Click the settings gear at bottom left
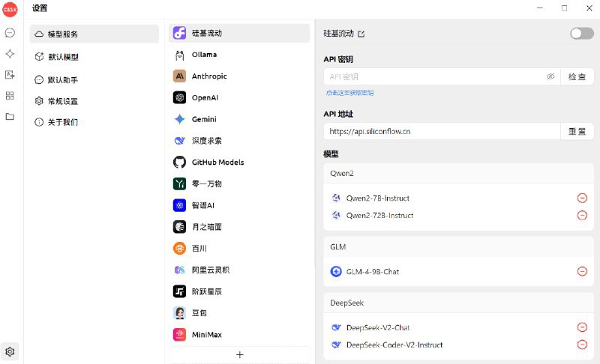 pos(10,351)
